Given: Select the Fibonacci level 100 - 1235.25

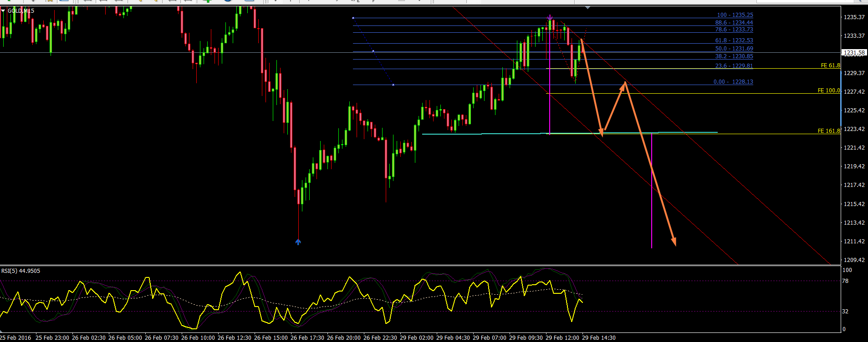Looking at the screenshot, I should (735, 15).
